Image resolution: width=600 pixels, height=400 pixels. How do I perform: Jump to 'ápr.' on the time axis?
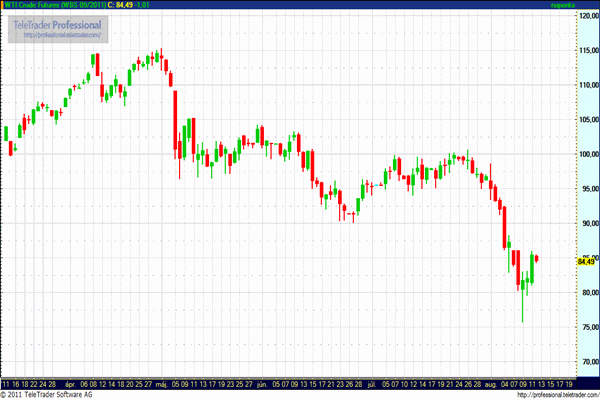[70, 382]
